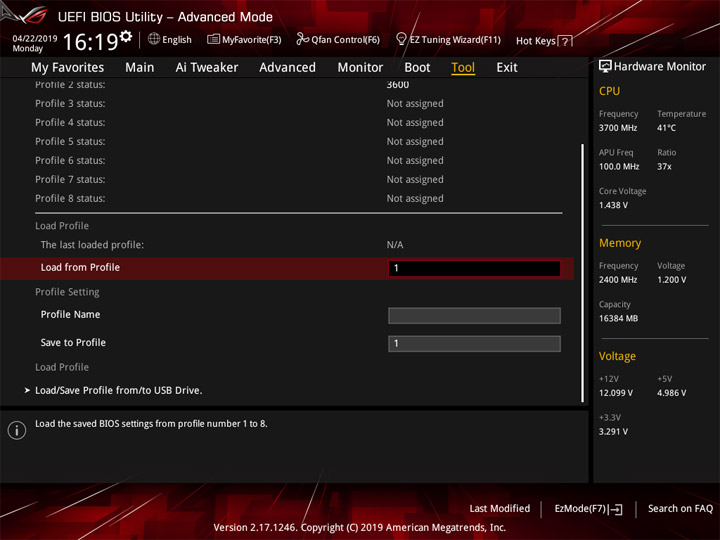Click the N/A last loaded value
Image resolution: width=720 pixels, height=540 pixels.
click(395, 245)
